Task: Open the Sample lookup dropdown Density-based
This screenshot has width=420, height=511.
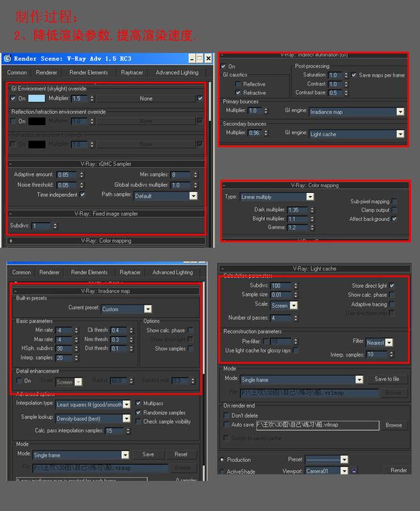Action: (x=93, y=418)
